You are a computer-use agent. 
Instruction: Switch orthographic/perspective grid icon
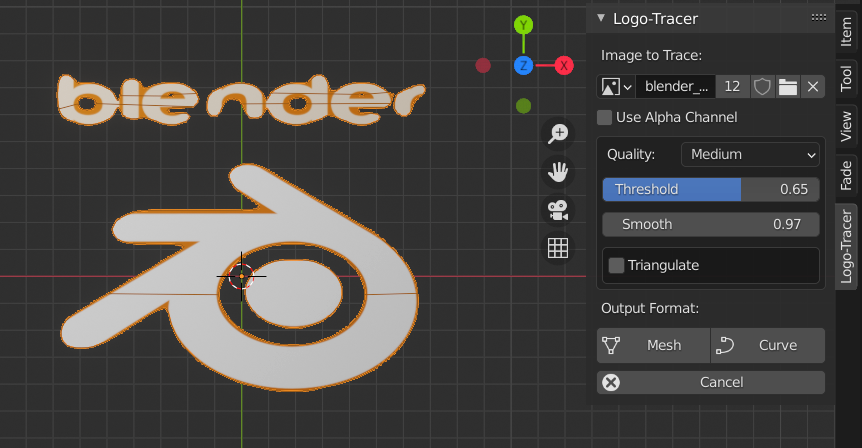click(x=558, y=248)
